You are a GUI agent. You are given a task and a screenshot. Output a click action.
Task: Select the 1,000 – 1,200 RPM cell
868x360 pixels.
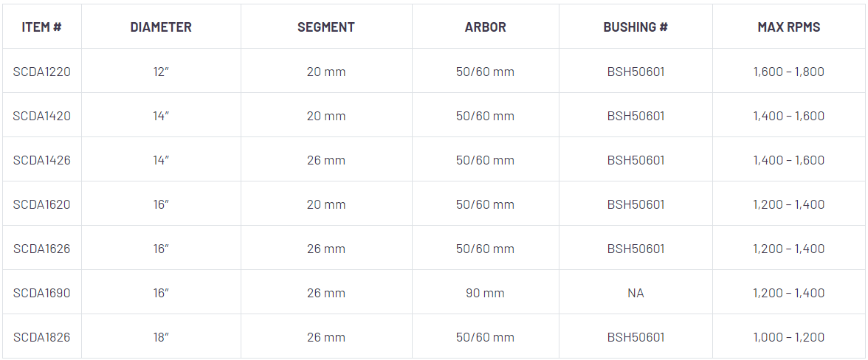click(x=788, y=337)
